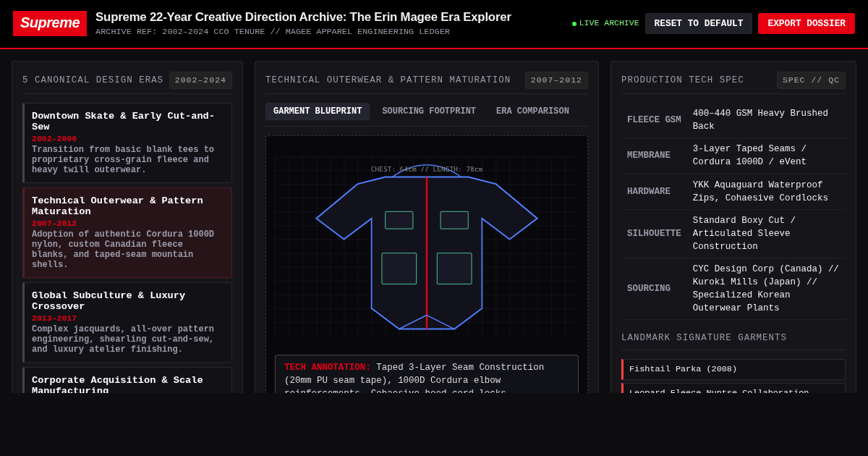
Task: Switch to the Sourcing Footprint tab
Action: (x=429, y=111)
